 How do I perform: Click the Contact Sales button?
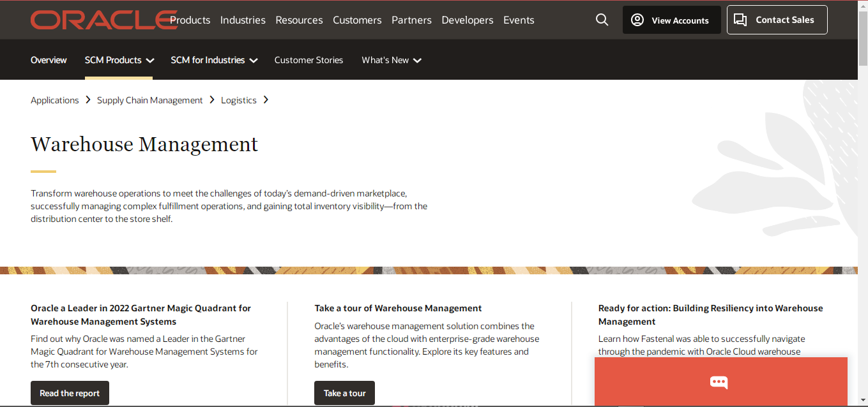point(777,20)
